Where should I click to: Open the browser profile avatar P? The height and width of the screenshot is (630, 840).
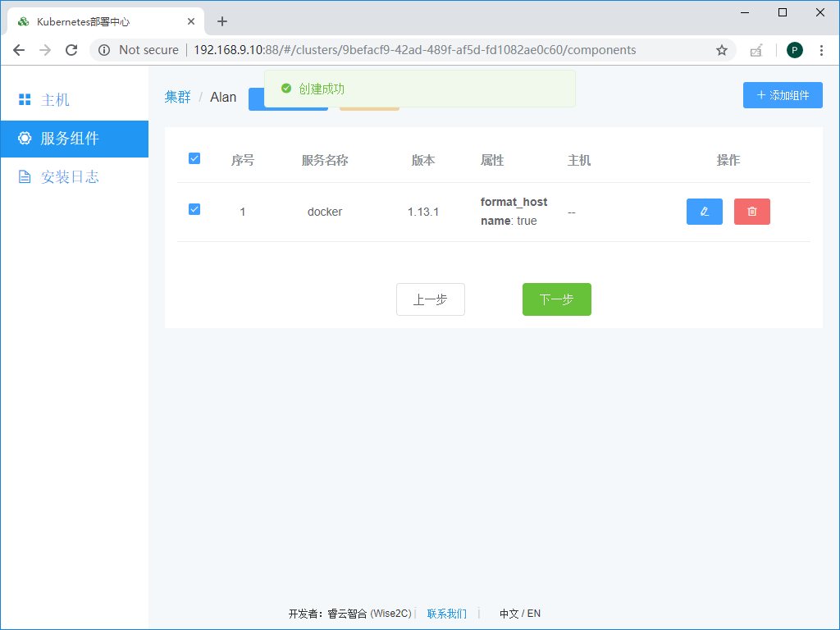pyautogui.click(x=794, y=50)
